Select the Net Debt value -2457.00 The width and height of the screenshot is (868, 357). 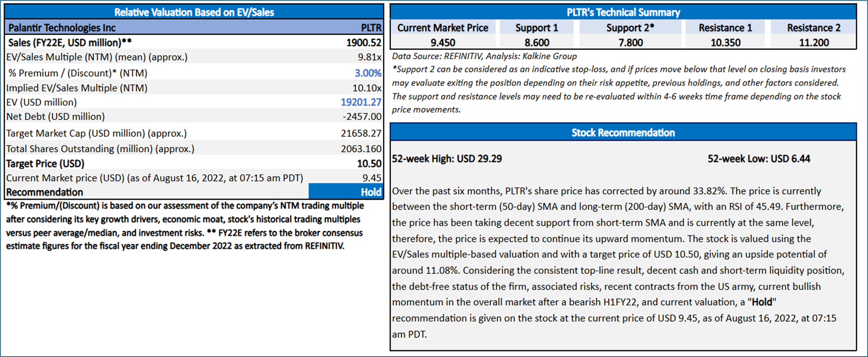[x=362, y=116]
